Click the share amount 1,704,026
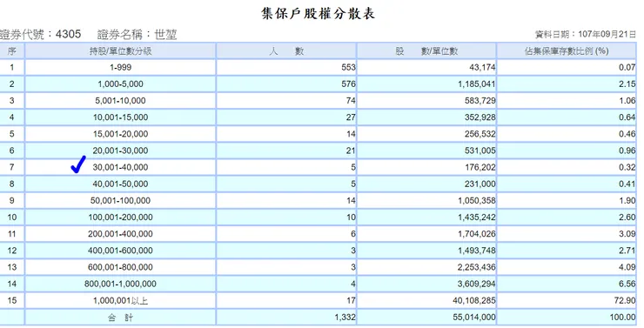The width and height of the screenshot is (644, 328). coord(477,234)
